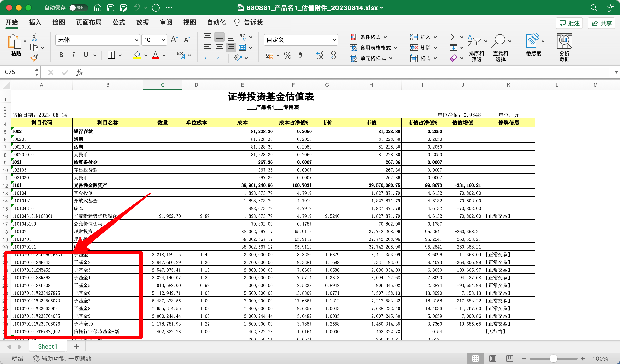Click the Share (共享) button

coord(601,23)
